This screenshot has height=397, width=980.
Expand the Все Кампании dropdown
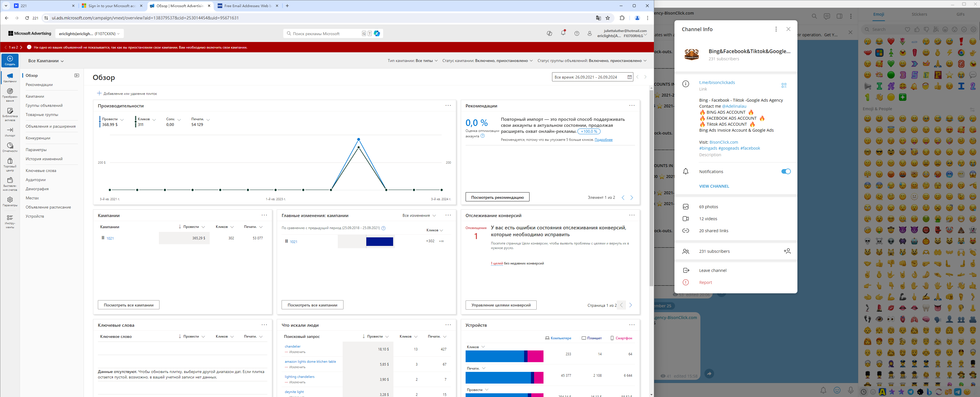tap(46, 61)
